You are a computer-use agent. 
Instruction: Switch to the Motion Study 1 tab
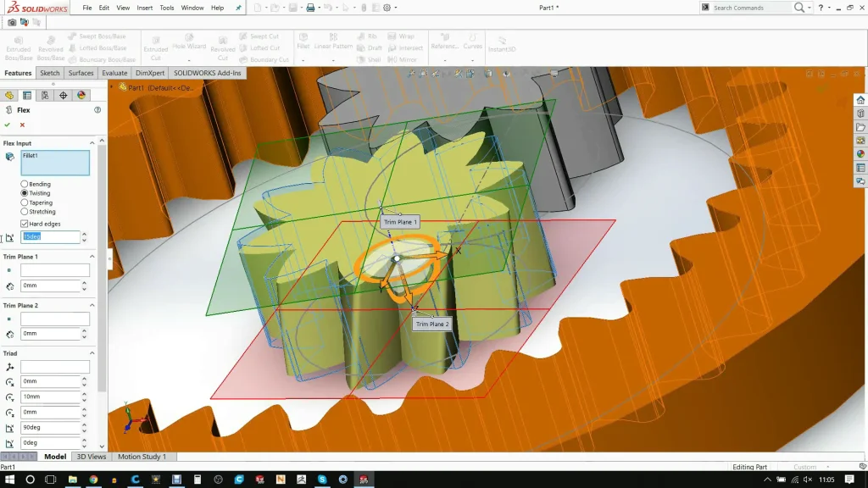tap(142, 457)
